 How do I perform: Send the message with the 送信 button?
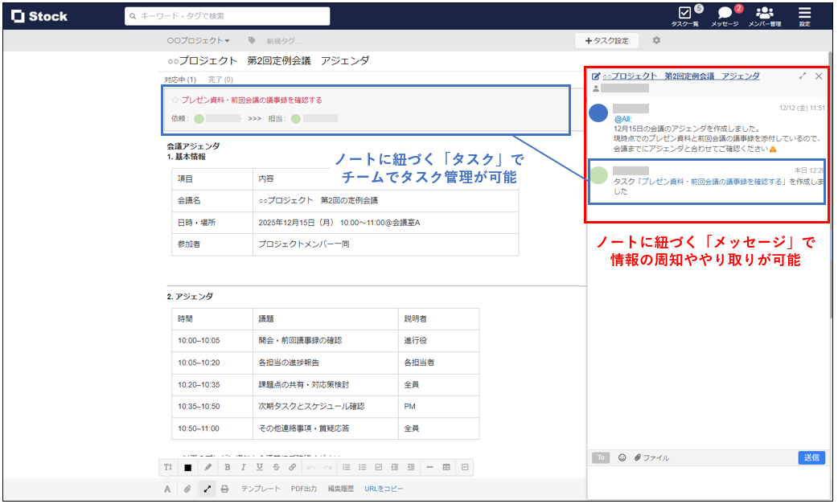(x=811, y=457)
